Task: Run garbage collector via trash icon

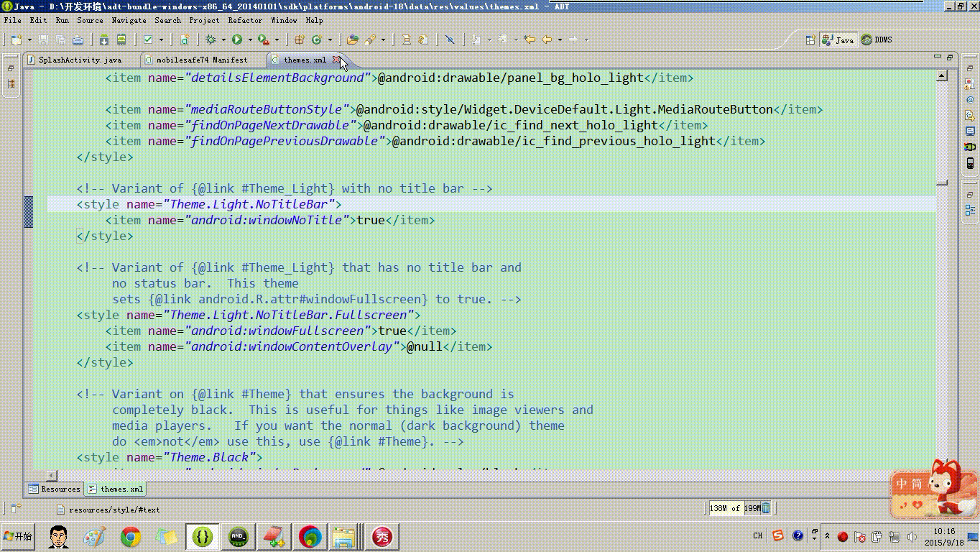Action: tap(766, 508)
